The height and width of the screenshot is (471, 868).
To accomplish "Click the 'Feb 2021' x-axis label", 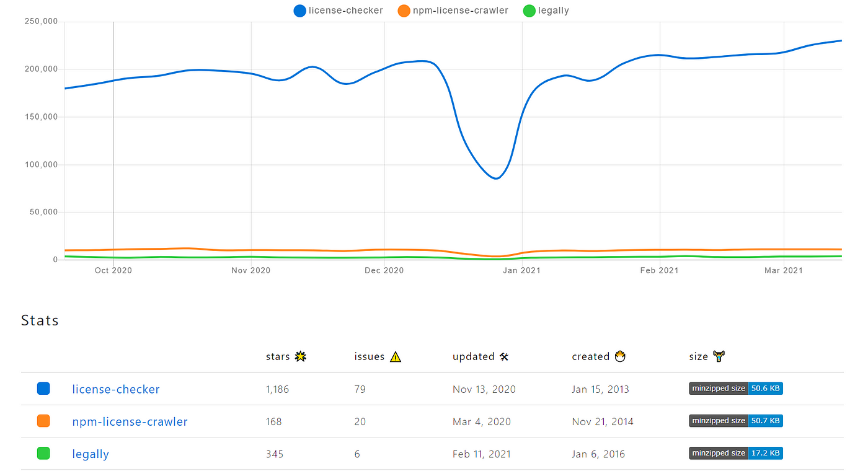I will 660,270.
